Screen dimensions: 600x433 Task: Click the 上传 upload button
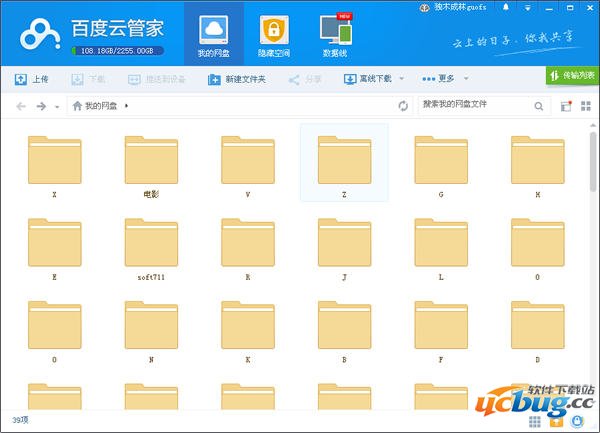pyautogui.click(x=31, y=79)
